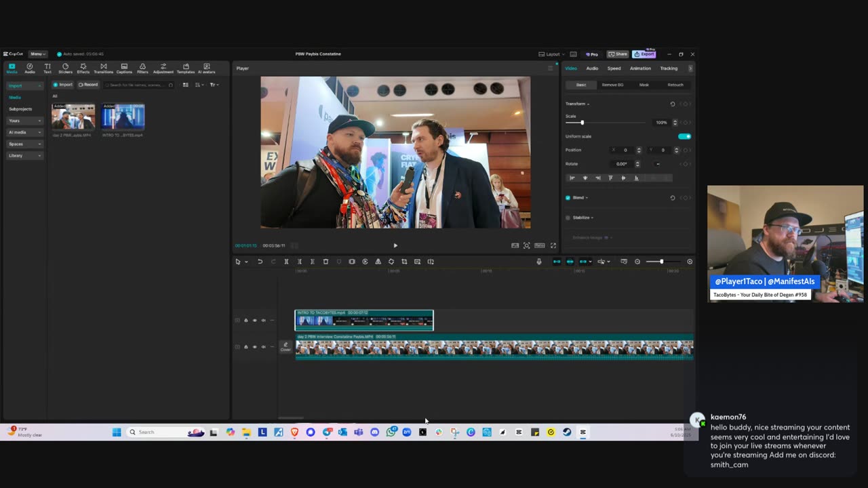Open the Audio panel in CapCut

point(30,68)
